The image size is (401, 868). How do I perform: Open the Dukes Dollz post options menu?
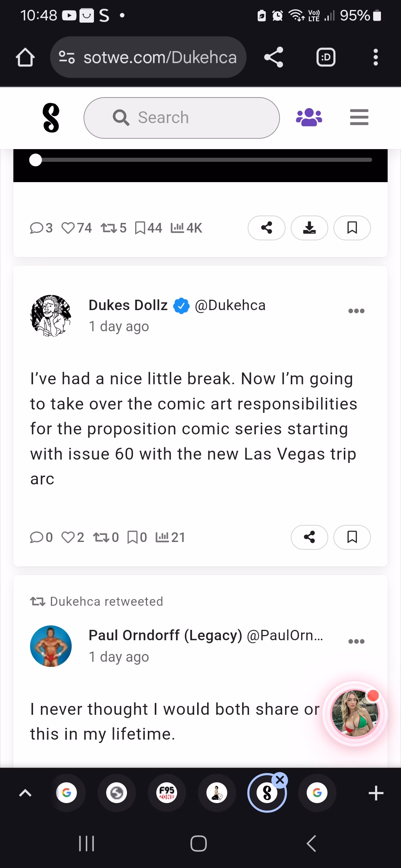click(356, 311)
